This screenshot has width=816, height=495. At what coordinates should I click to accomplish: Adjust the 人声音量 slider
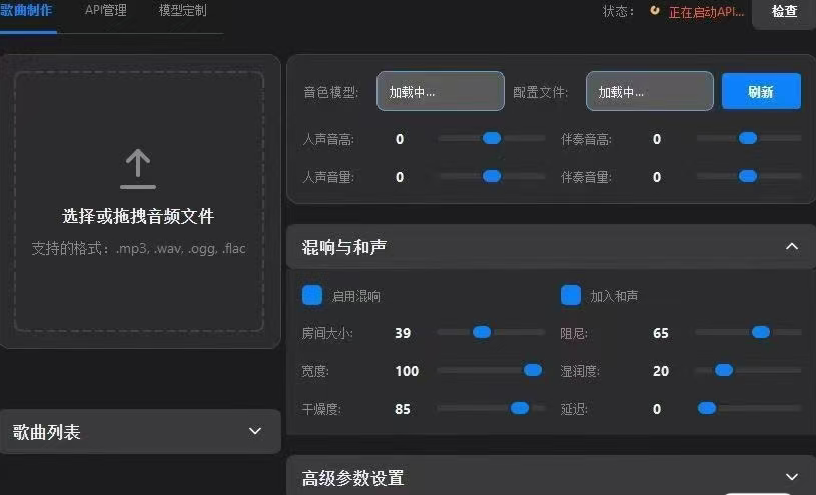[x=492, y=176]
